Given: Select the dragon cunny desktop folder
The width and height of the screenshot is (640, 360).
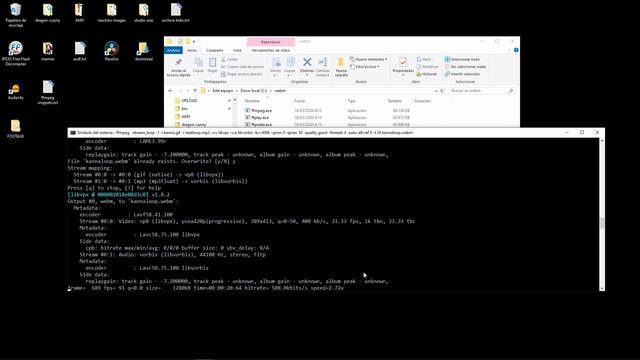Looking at the screenshot, I should pyautogui.click(x=48, y=13).
